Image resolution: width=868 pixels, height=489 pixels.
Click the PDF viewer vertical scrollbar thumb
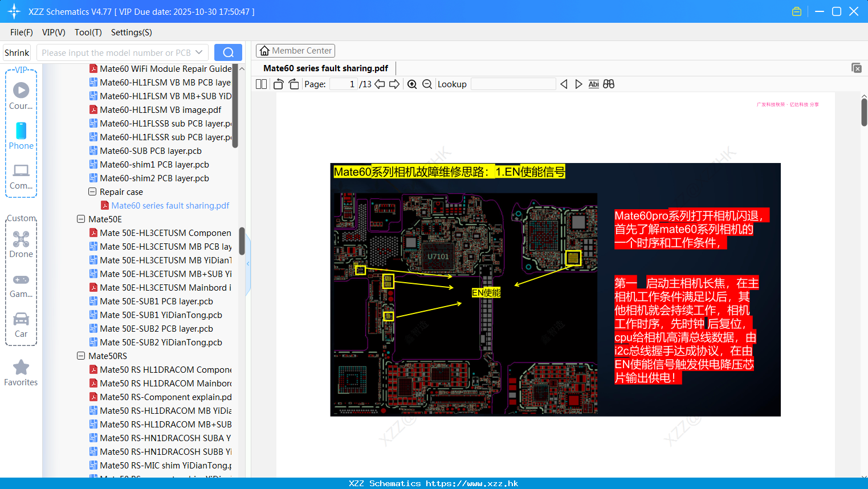point(864,112)
